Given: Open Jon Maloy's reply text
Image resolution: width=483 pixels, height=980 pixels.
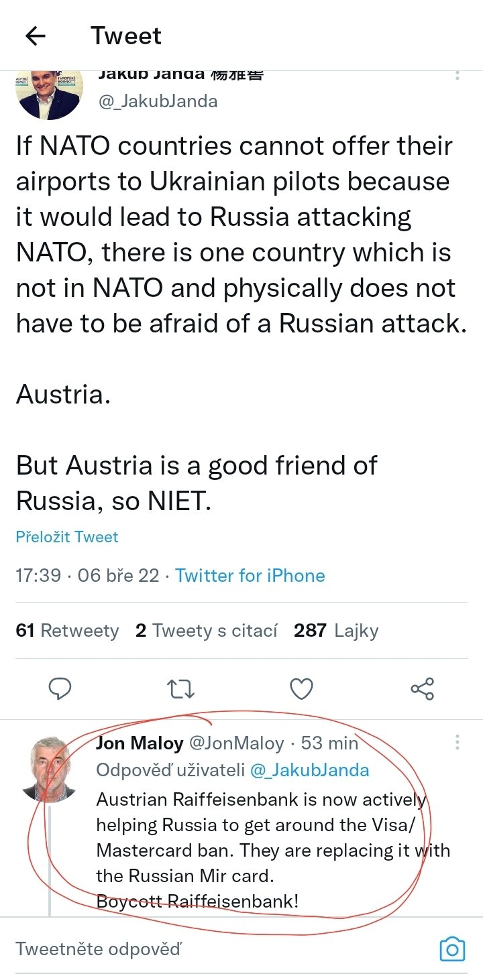Looking at the screenshot, I should (x=268, y=850).
